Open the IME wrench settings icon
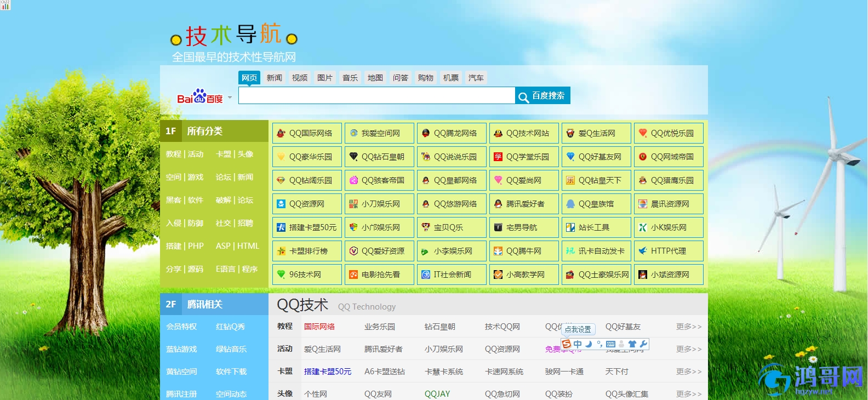 pyautogui.click(x=643, y=344)
